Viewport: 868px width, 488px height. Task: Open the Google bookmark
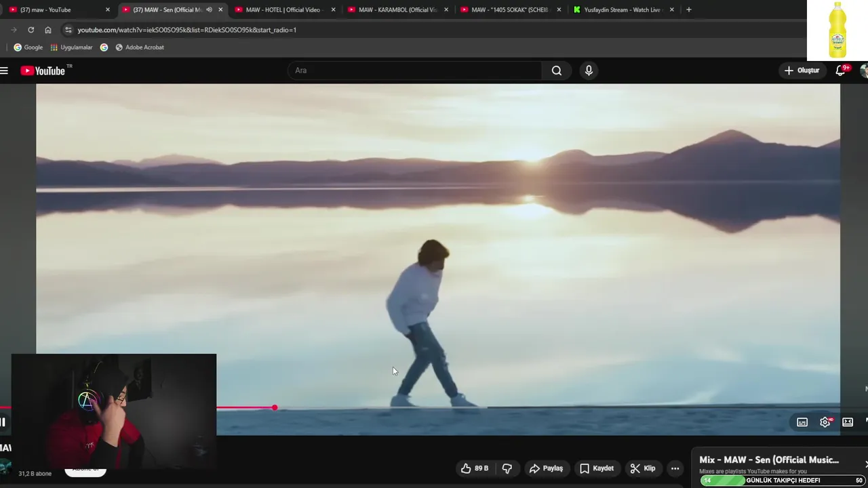point(28,47)
